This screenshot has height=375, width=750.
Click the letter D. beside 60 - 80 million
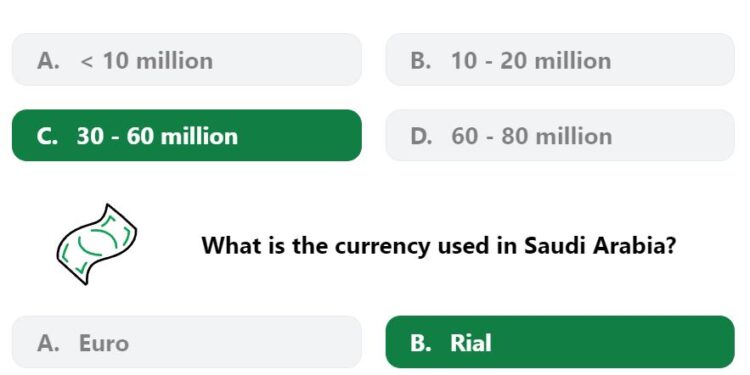click(421, 136)
